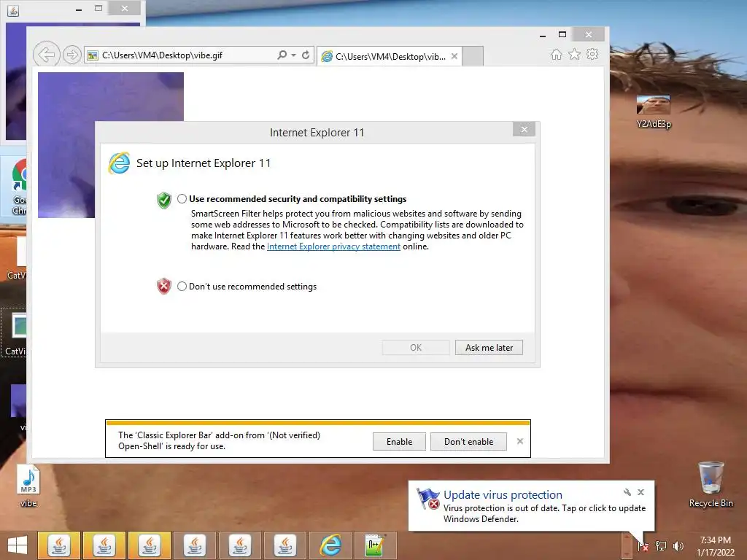The image size is (747, 560).
Task: Dismiss the add-on notification bar
Action: (519, 441)
